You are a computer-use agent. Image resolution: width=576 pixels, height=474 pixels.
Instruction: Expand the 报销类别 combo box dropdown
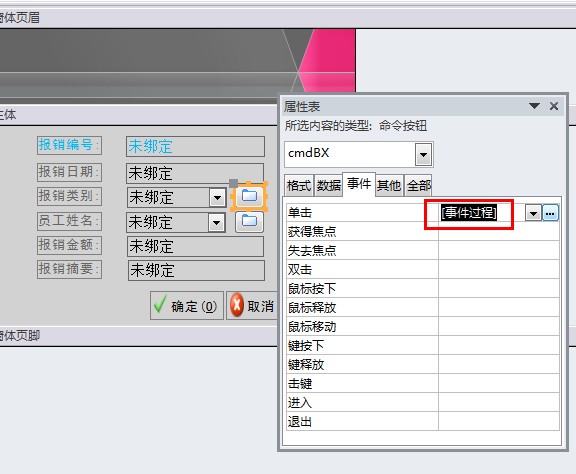tap(217, 198)
